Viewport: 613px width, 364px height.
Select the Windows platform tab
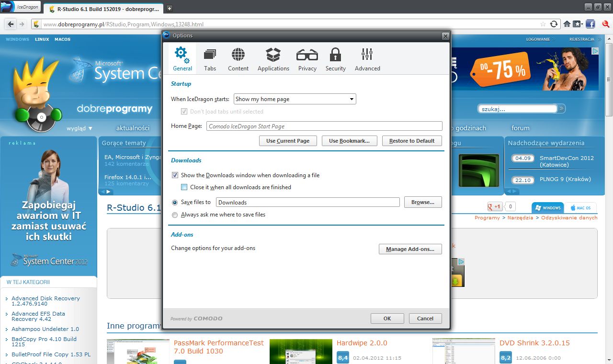pyautogui.click(x=547, y=208)
